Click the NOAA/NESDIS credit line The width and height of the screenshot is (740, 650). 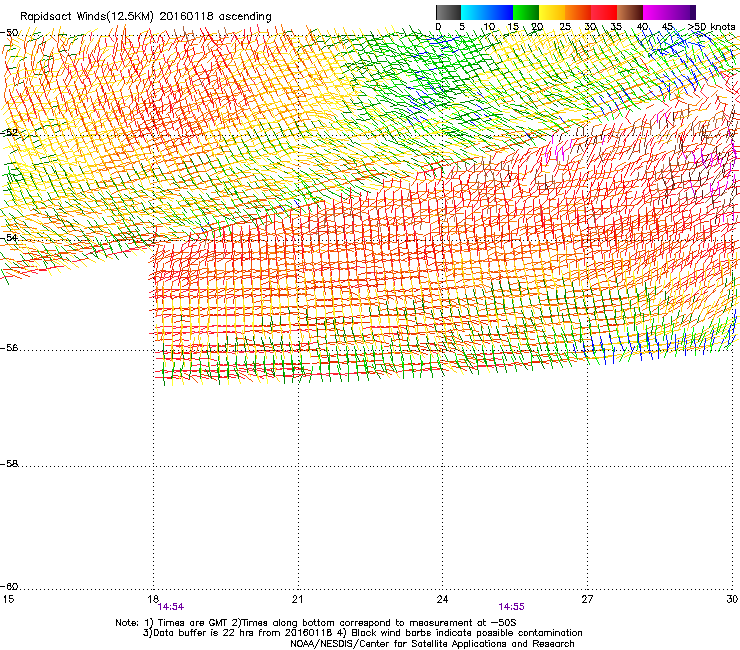[432, 644]
